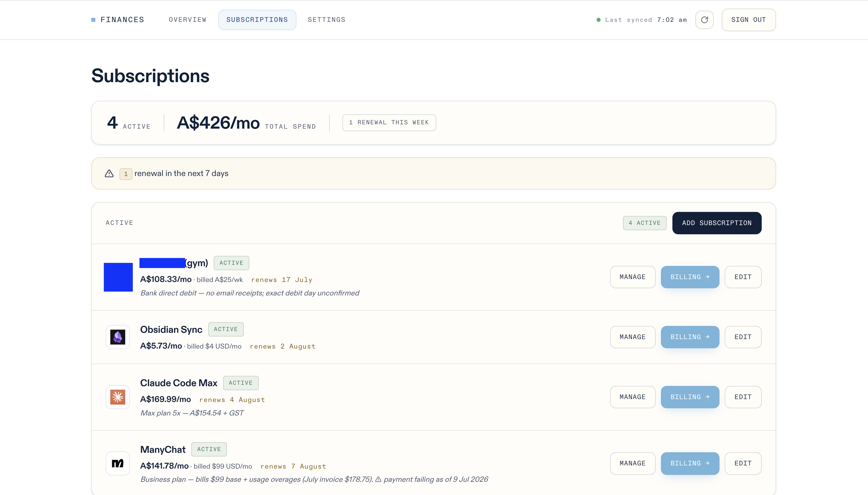Click the 'ManyChat' name

(163, 449)
